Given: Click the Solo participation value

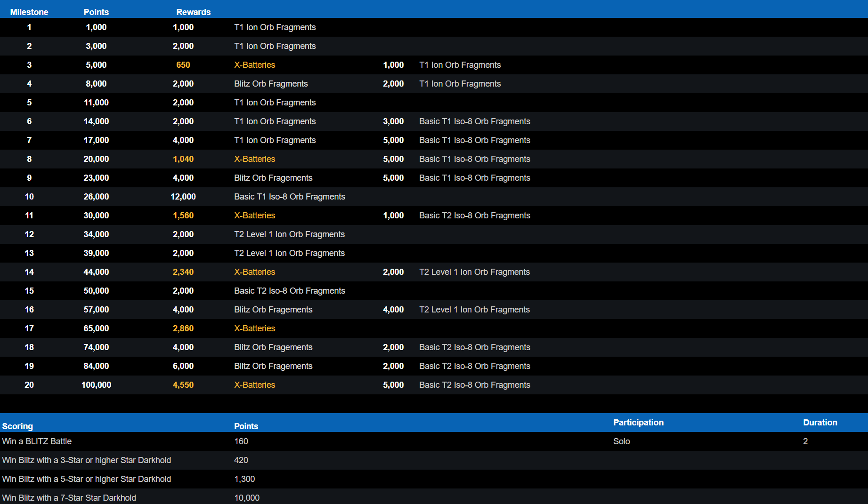Looking at the screenshot, I should (622, 441).
